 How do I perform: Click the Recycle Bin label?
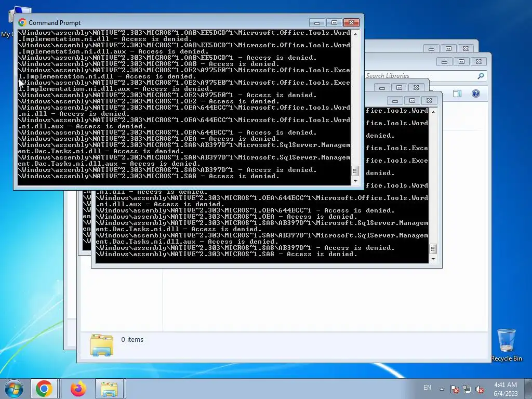point(507,358)
